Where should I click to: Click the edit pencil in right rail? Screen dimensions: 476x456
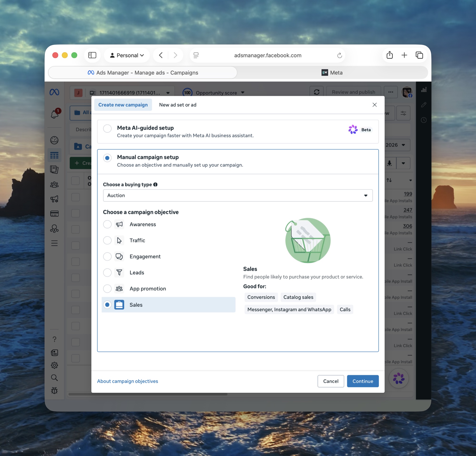click(x=424, y=105)
